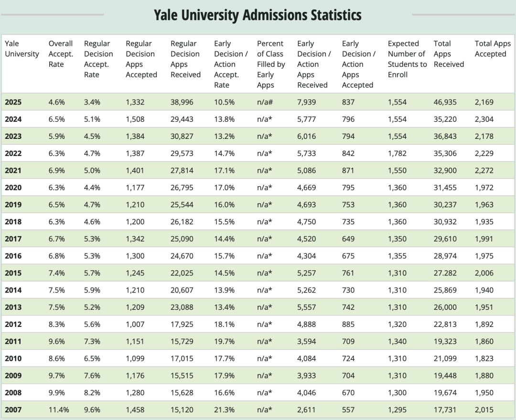The height and width of the screenshot is (420, 516).
Task: Click the Total Apps Accepted column header
Action: point(493,49)
